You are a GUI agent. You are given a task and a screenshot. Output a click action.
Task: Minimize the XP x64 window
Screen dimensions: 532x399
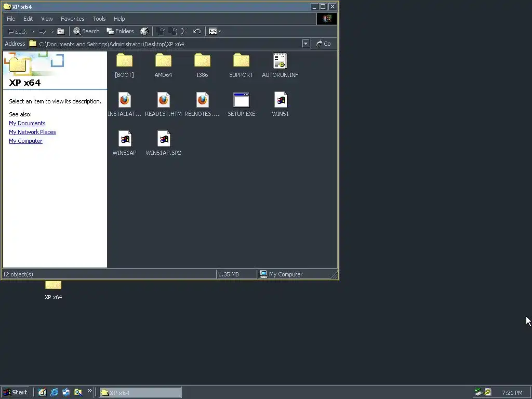click(314, 6)
